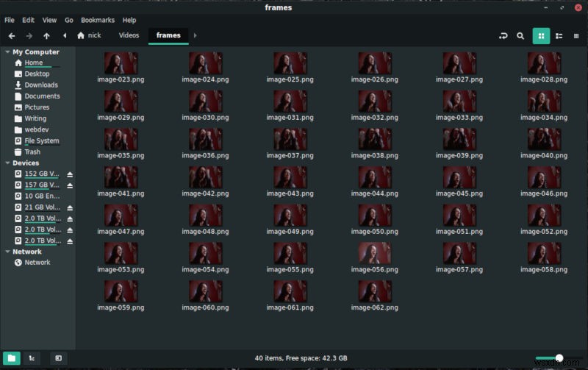
Task: Go to parent folder using up arrow
Action: [x=46, y=35]
